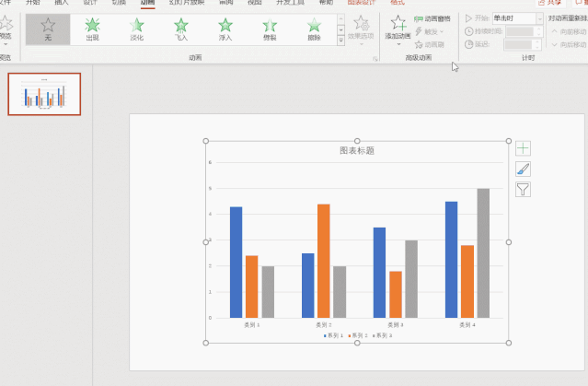Open dropdown arrow under 添加动画
This screenshot has height=386, width=588.
coord(398,44)
